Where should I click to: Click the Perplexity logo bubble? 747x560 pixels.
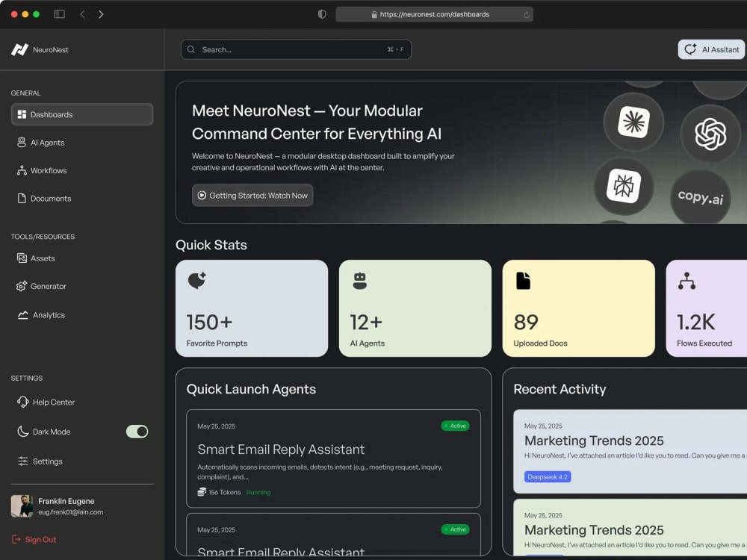pyautogui.click(x=624, y=186)
